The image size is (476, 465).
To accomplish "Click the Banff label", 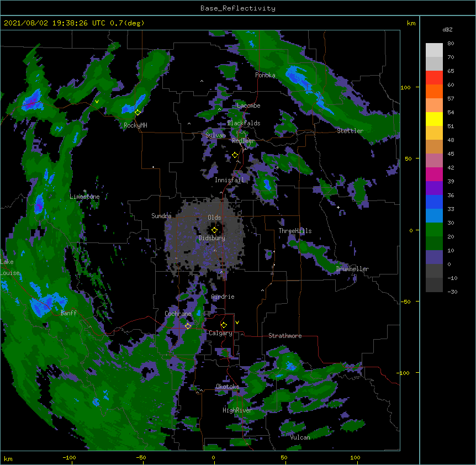I will [68, 313].
